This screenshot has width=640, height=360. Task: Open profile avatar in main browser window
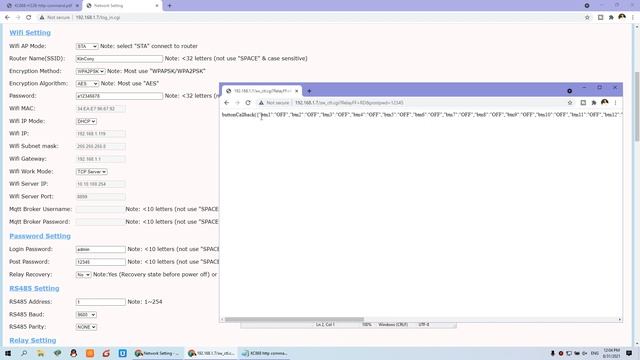(622, 17)
